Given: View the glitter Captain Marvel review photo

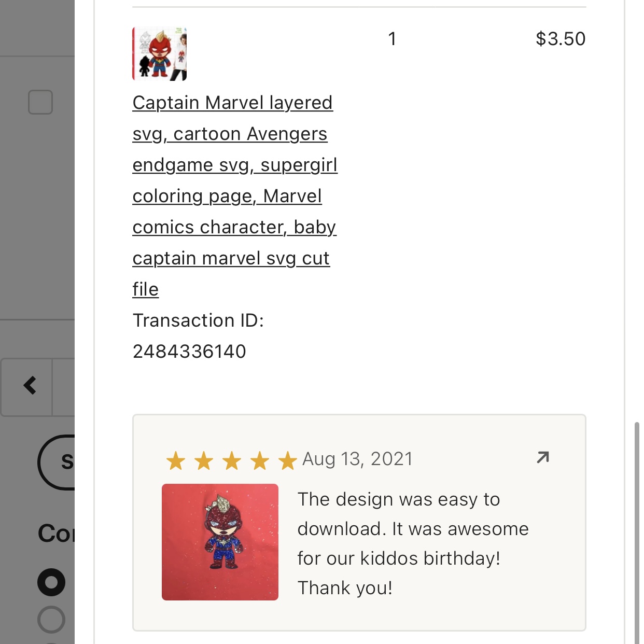Looking at the screenshot, I should pos(220,542).
